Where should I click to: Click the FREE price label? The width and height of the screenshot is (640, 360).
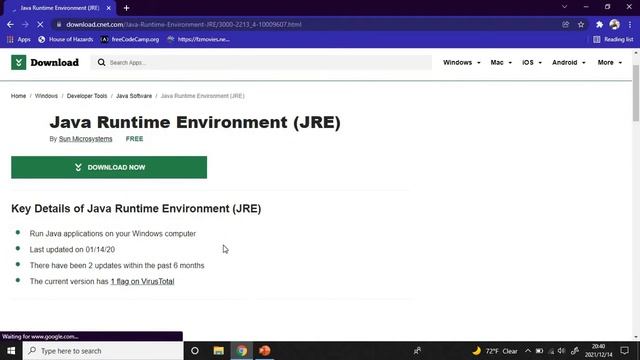(134, 139)
